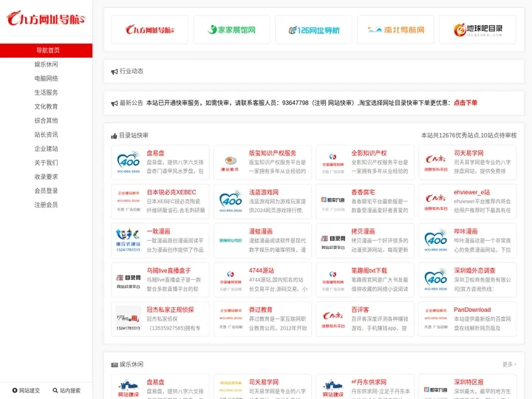Open 深圳特区报 site title
Viewport: 532px width, 399px height.
469,382
